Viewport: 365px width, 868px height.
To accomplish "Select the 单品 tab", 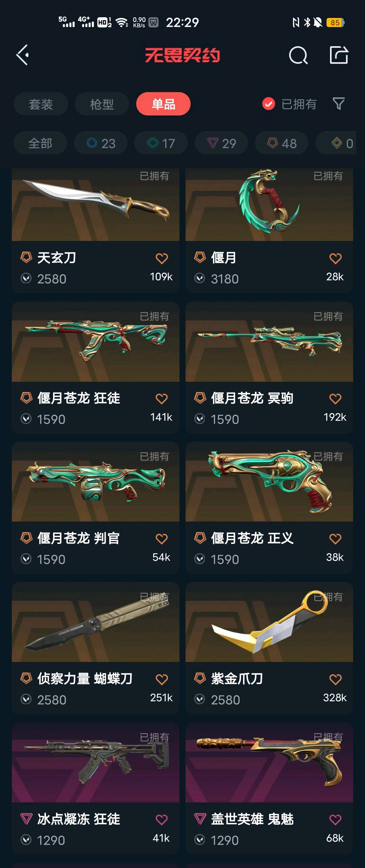I will point(163,104).
